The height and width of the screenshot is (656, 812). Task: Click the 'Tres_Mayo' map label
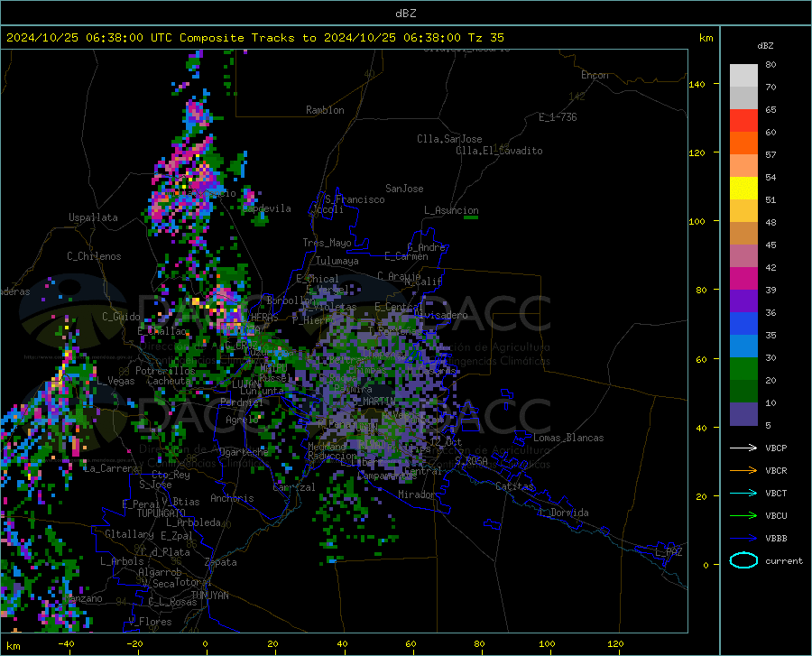pyautogui.click(x=327, y=243)
